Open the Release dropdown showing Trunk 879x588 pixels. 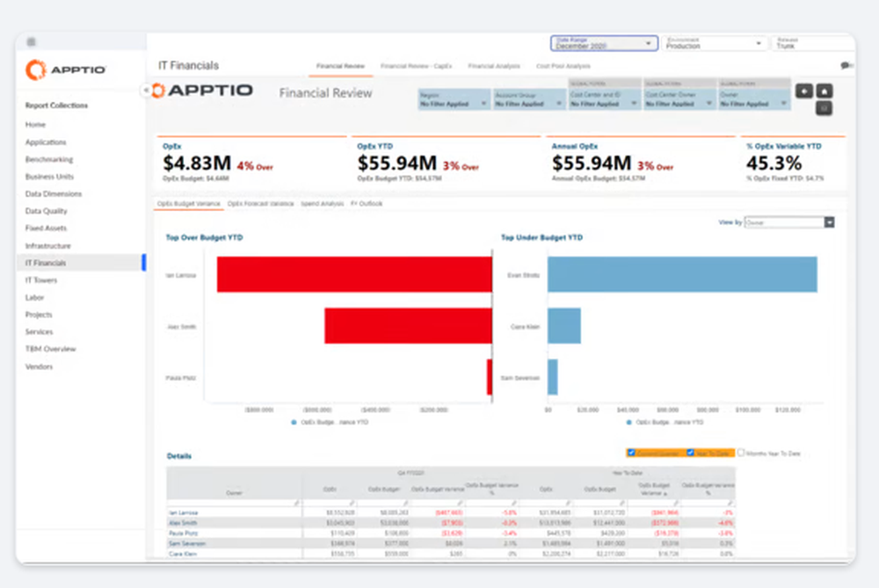click(813, 43)
